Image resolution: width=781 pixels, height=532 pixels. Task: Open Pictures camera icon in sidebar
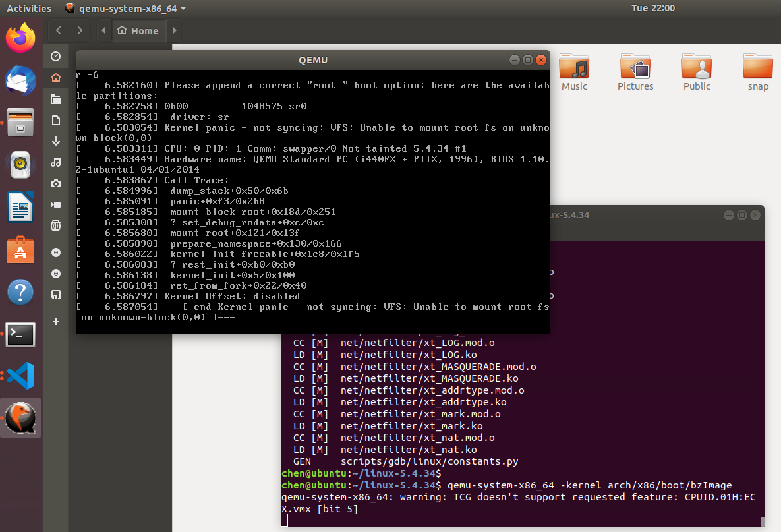(x=56, y=183)
